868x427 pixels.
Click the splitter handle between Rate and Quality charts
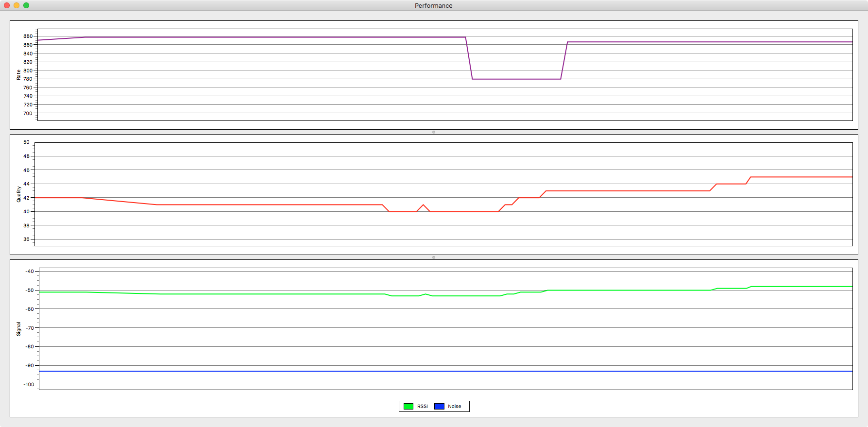(x=434, y=132)
